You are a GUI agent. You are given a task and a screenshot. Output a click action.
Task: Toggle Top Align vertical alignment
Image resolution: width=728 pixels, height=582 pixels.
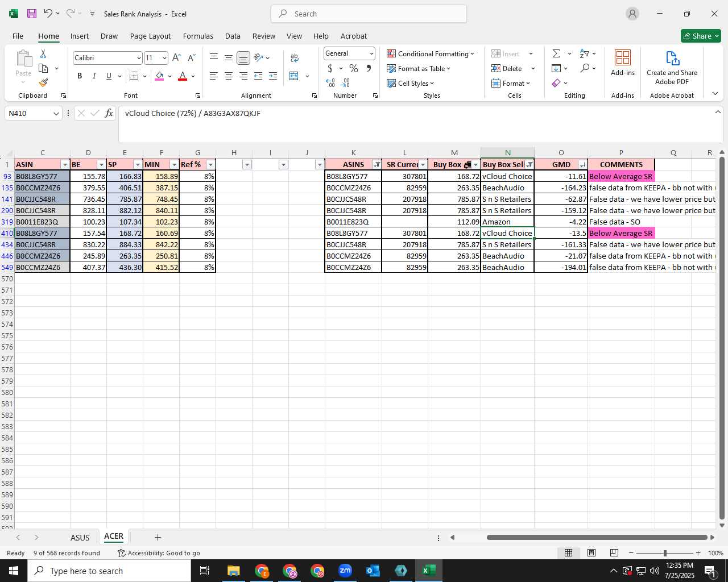[x=214, y=57]
